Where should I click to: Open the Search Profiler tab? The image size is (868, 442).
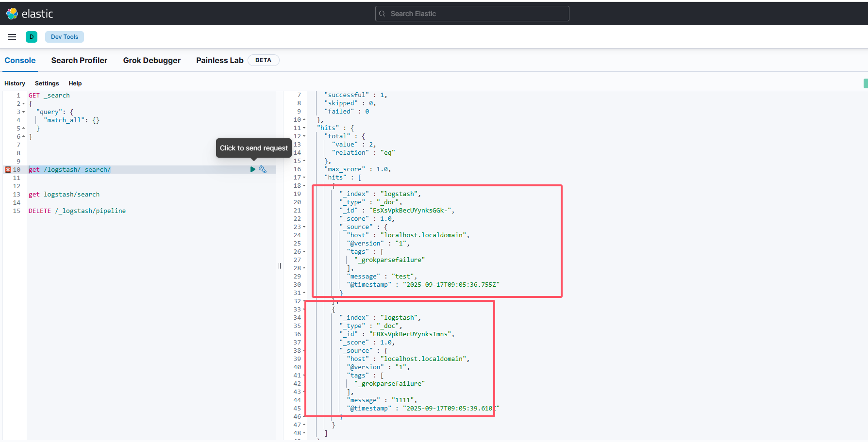(x=79, y=60)
